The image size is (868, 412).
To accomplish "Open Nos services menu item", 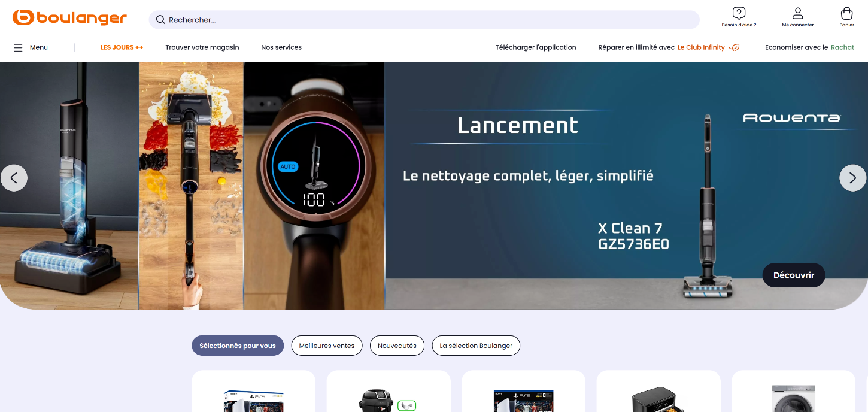I will pyautogui.click(x=281, y=47).
